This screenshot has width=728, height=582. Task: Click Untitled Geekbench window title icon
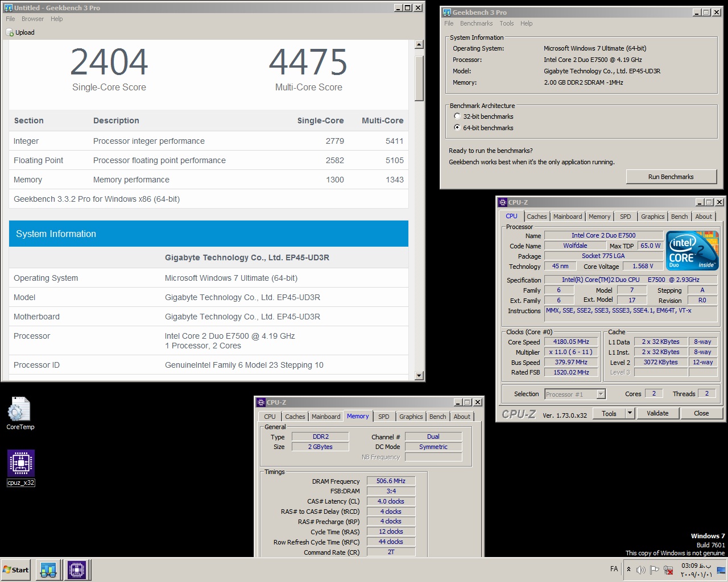(9, 7)
